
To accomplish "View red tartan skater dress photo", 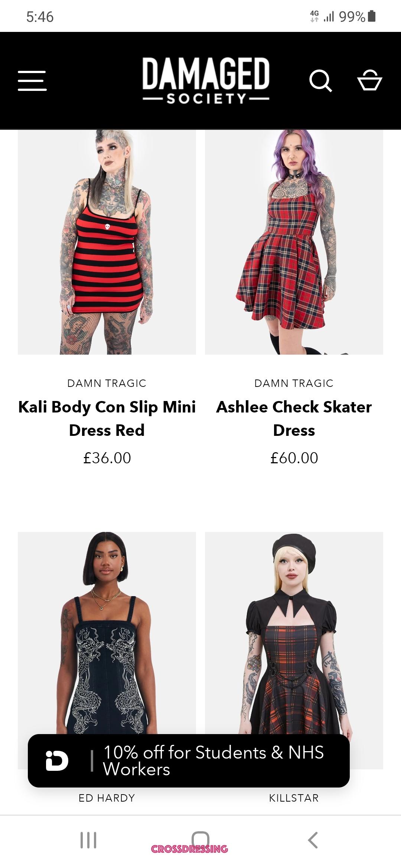I will pyautogui.click(x=294, y=242).
